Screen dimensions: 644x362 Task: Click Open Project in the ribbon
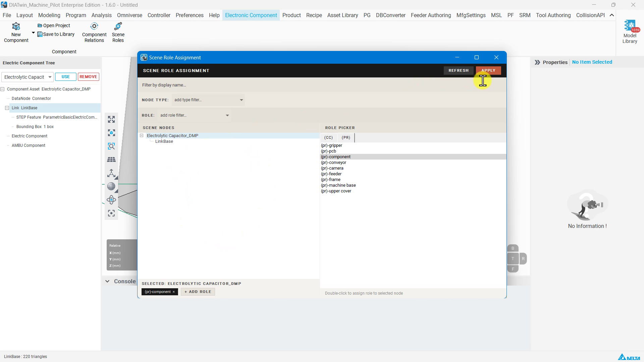(54, 25)
